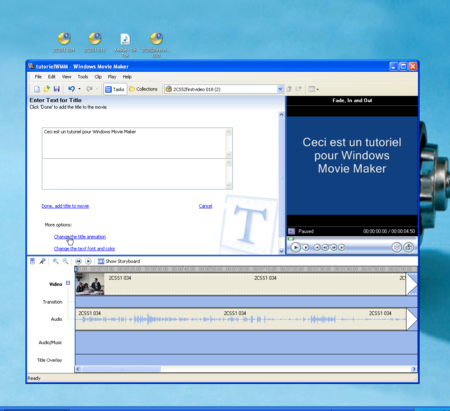
Task: Open the Help menu
Action: click(x=127, y=77)
